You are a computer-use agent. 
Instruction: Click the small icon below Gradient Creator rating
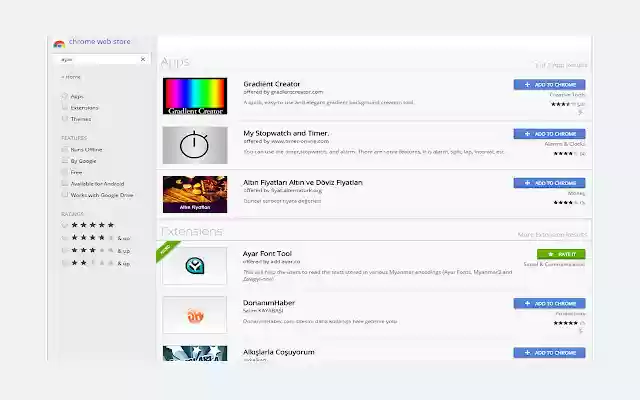point(580,112)
